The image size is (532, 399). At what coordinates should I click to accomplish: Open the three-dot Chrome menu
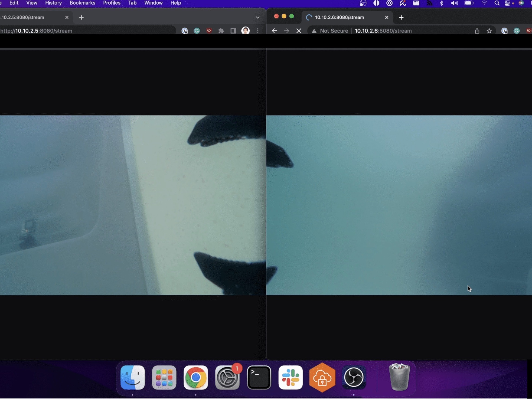click(258, 31)
